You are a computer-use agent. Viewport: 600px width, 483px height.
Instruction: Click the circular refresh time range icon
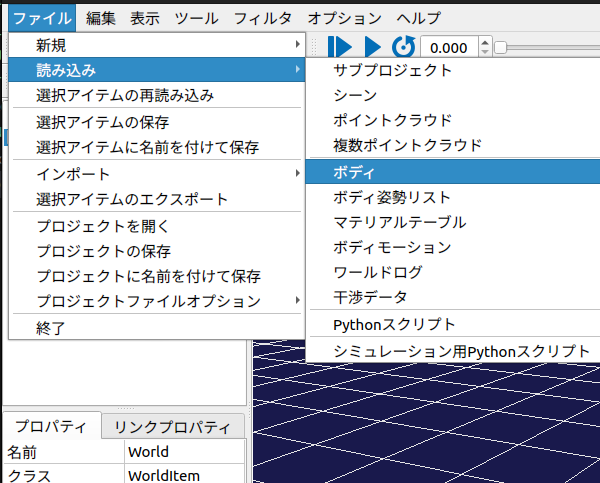tap(402, 46)
